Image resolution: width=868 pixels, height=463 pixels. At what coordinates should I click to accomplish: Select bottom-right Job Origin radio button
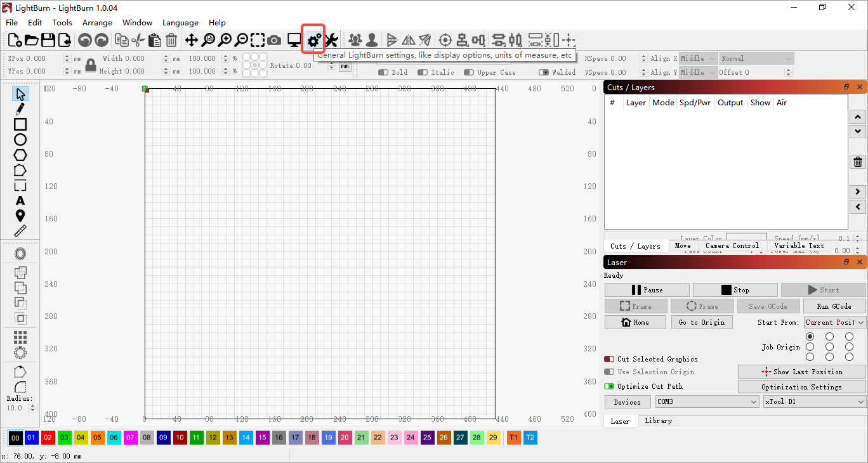(x=849, y=357)
